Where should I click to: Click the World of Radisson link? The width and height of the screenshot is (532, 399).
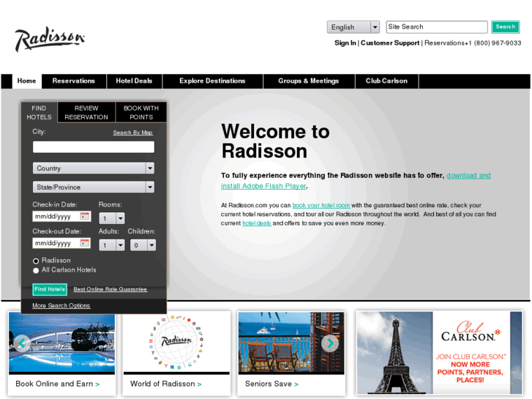tap(166, 384)
